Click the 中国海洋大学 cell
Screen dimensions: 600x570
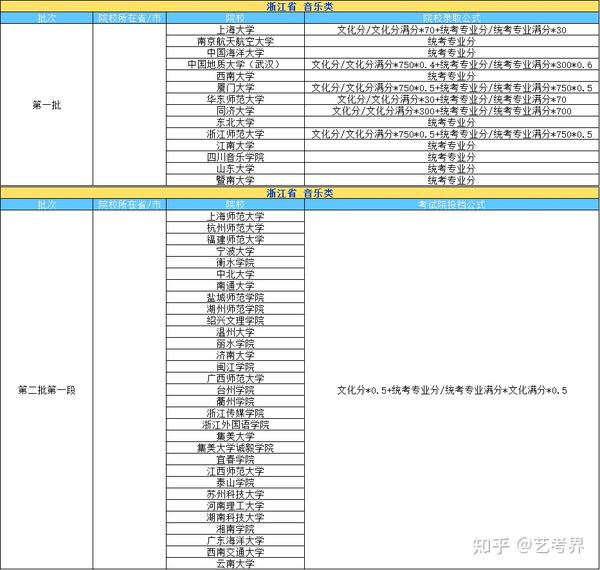point(235,53)
